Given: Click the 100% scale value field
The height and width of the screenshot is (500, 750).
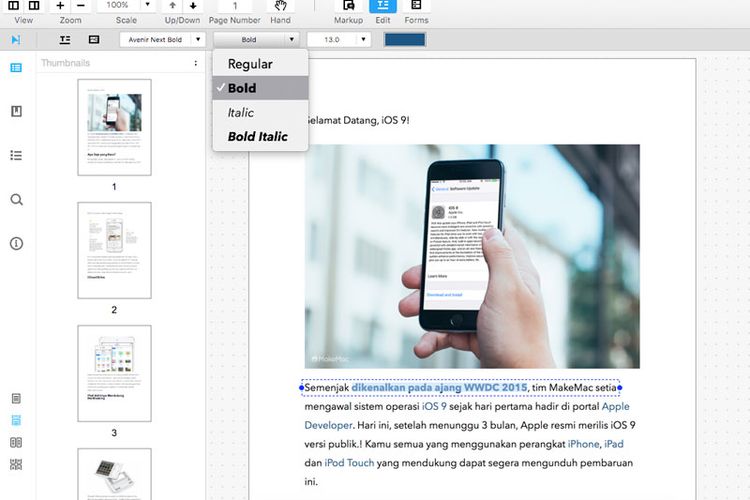Looking at the screenshot, I should point(119,5).
